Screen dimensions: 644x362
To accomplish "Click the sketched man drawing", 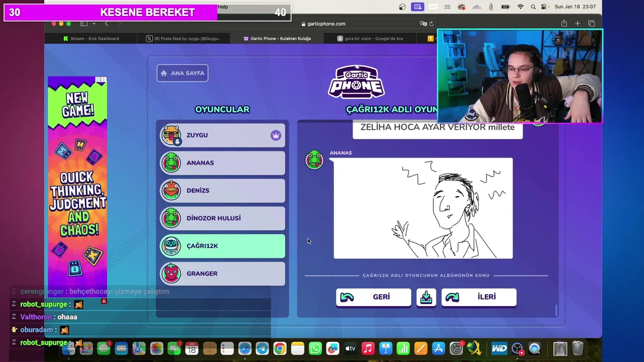I will 423,208.
